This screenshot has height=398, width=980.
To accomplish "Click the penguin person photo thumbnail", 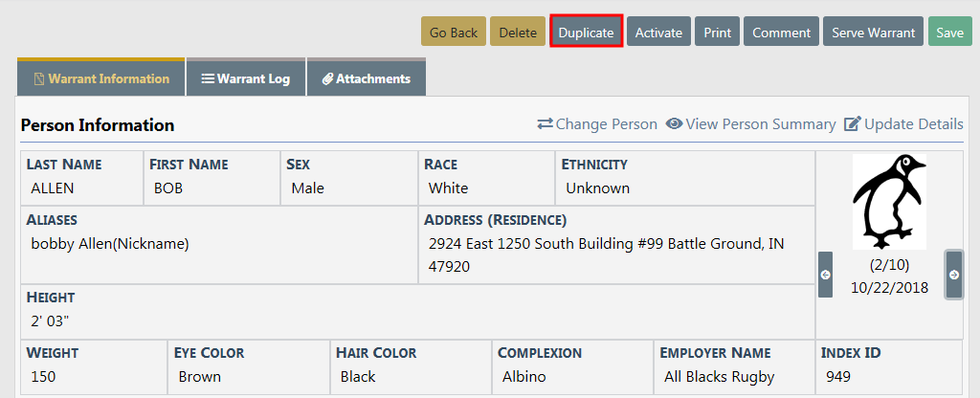I will pyautogui.click(x=889, y=202).
